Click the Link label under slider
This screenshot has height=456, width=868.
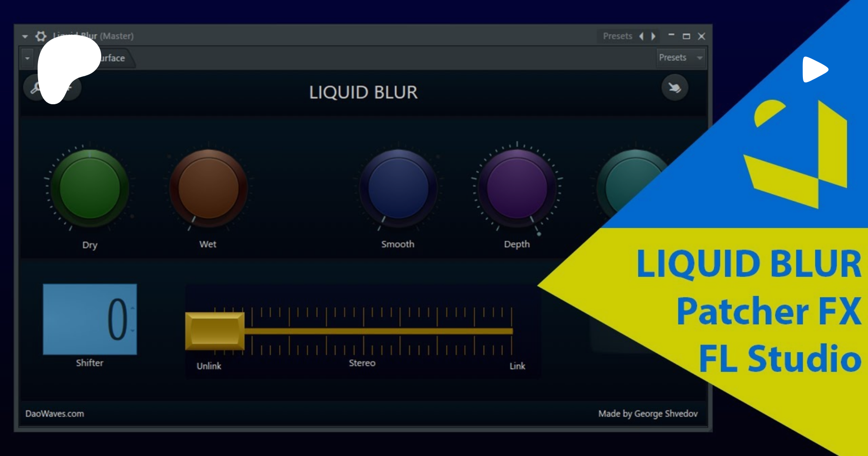pyautogui.click(x=517, y=366)
